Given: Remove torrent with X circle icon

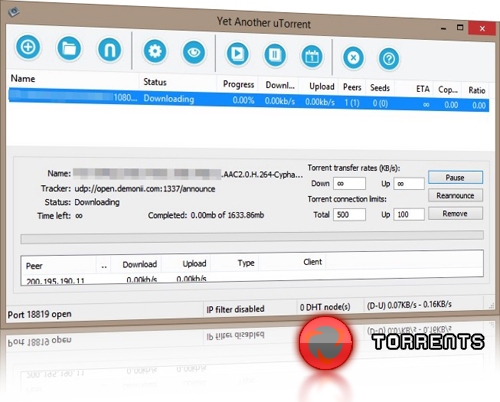Looking at the screenshot, I should point(353,58).
